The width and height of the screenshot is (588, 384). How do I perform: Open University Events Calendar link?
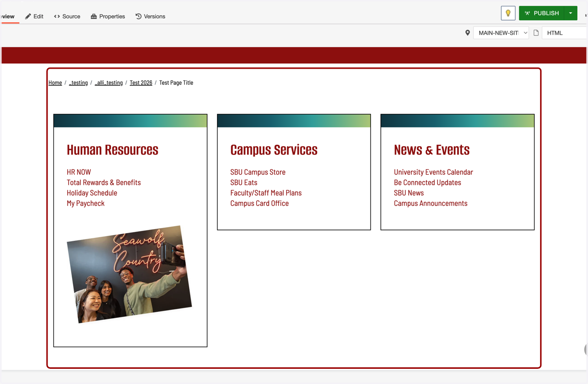[x=434, y=172]
